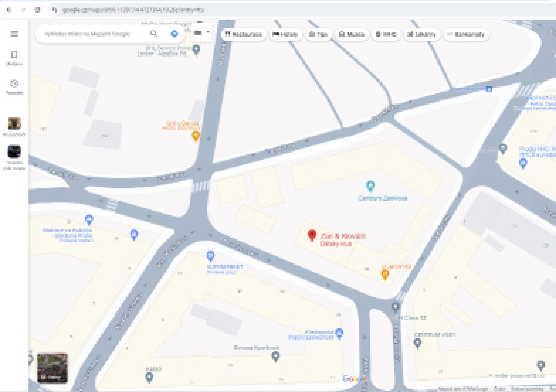Open the hamburger menu in sidebar
Viewport: 556px width, 392px height.
14,34
